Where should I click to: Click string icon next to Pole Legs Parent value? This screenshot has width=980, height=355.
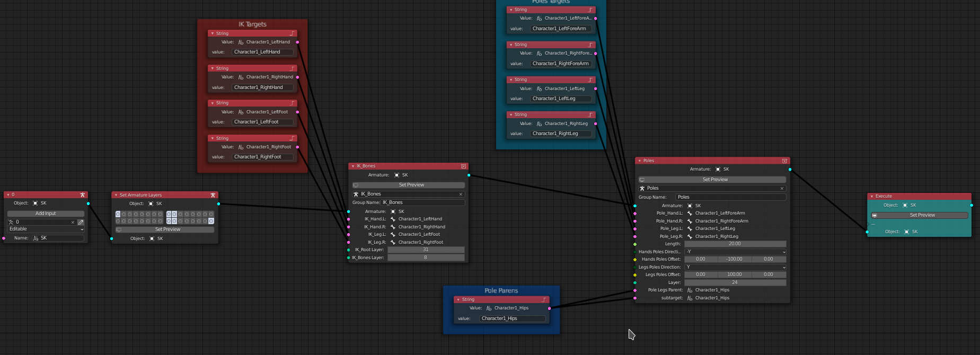coord(690,290)
